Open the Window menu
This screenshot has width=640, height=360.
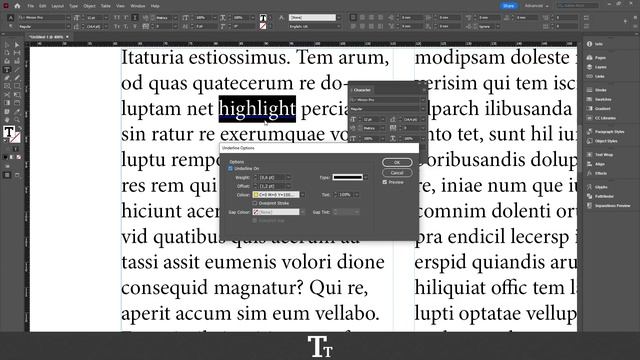click(x=138, y=6)
